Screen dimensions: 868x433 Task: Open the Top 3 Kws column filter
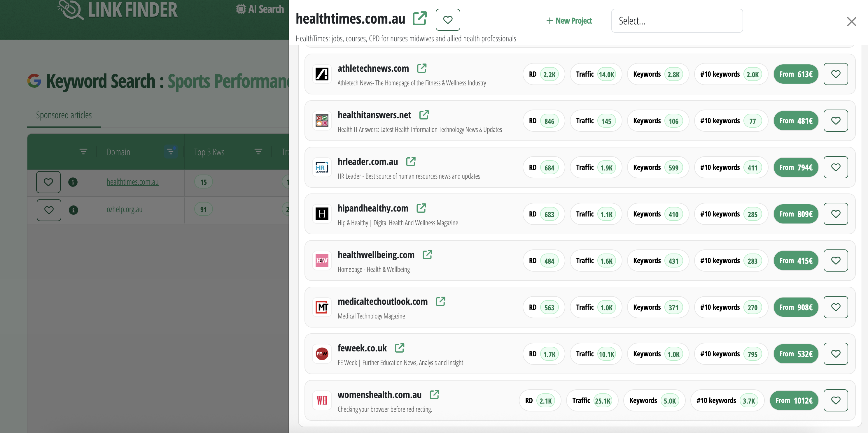click(x=258, y=152)
